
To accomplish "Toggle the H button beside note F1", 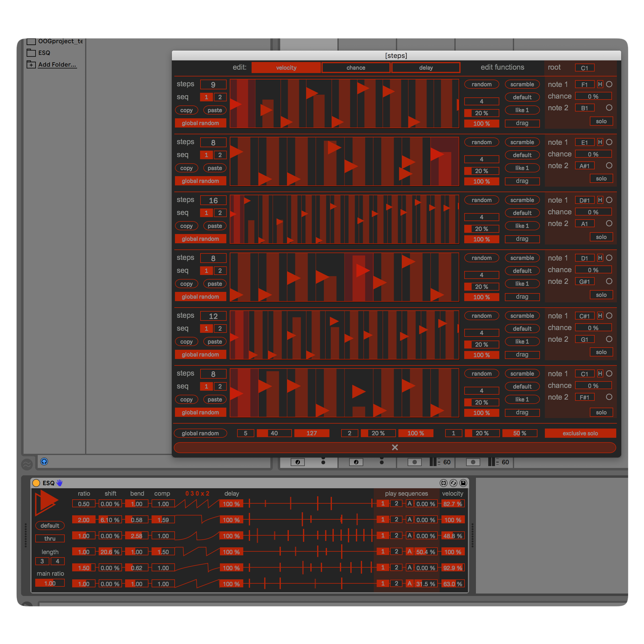I will (600, 84).
